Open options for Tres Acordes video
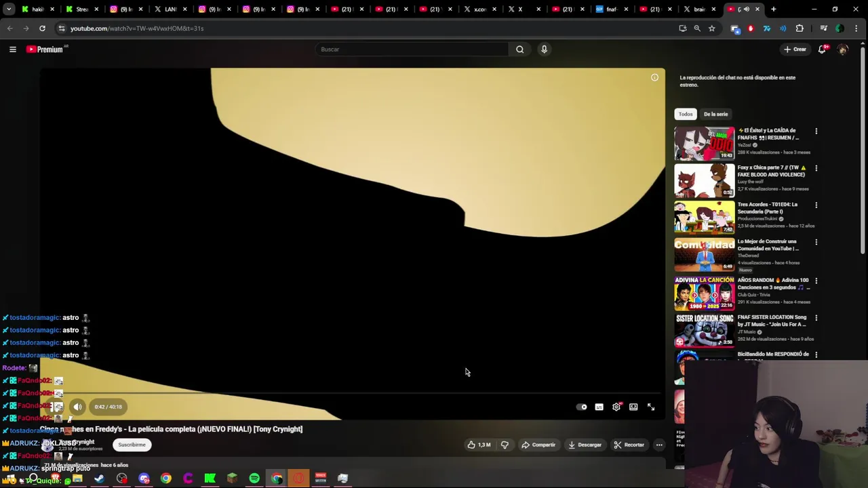This screenshot has width=868, height=488. (x=816, y=205)
